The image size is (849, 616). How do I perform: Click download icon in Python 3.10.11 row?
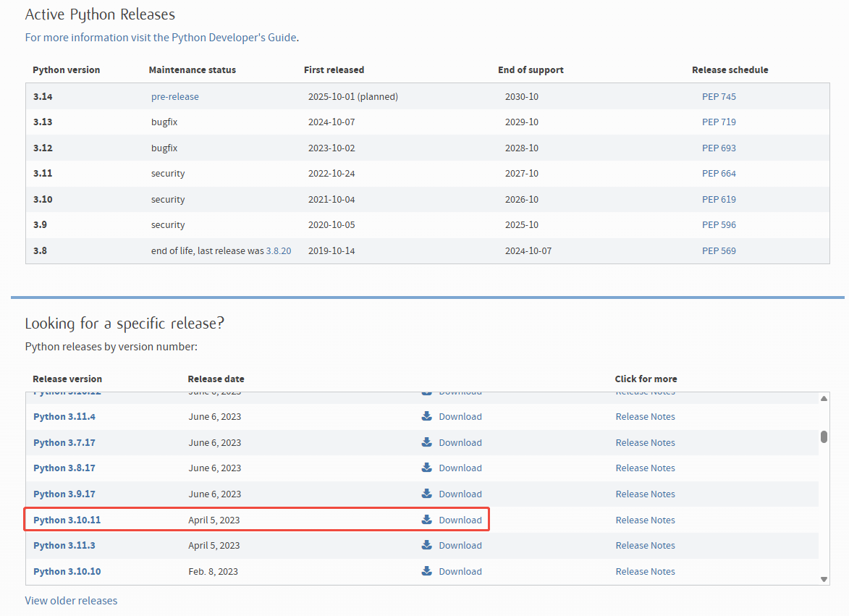(426, 520)
